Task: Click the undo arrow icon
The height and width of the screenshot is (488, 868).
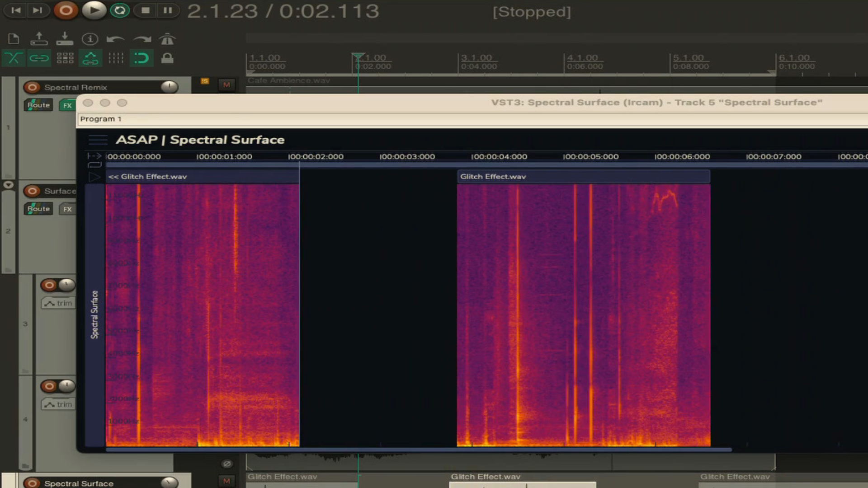Action: pyautogui.click(x=115, y=39)
